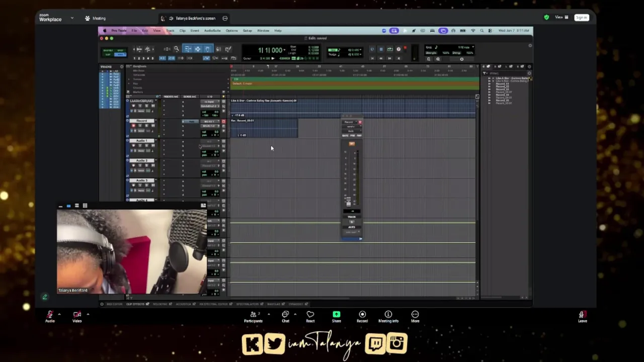Switch to the Meeting tab
This screenshot has height=362, width=644.
pyautogui.click(x=96, y=18)
